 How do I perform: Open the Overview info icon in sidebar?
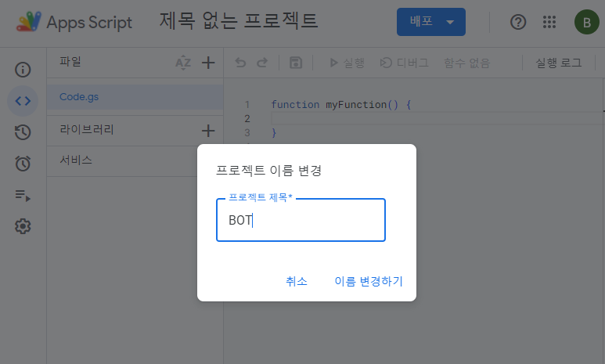point(23,70)
